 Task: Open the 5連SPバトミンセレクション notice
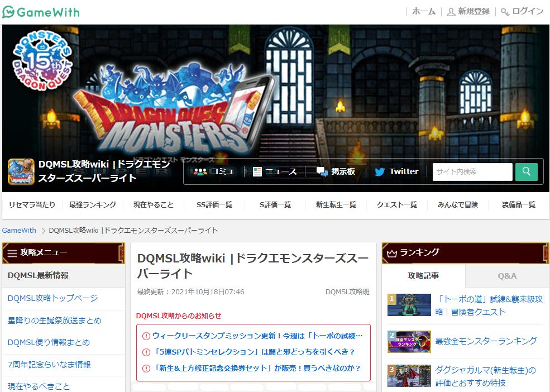[x=254, y=352]
